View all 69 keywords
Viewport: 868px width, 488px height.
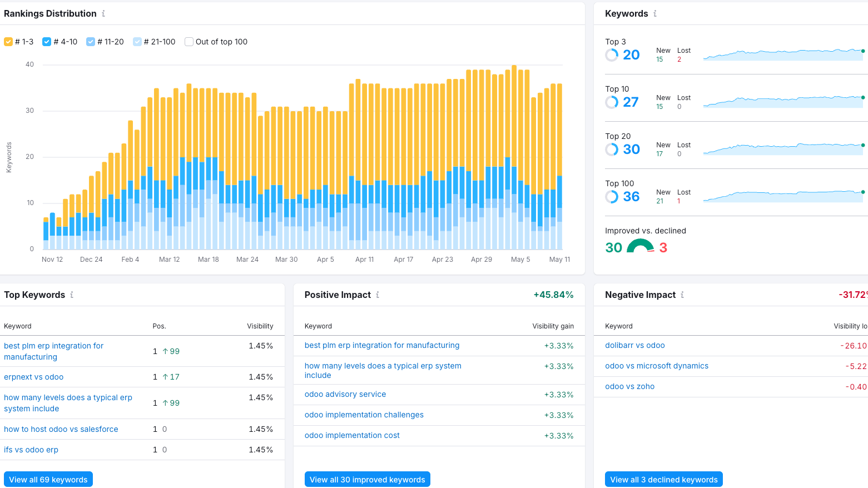pos(48,479)
